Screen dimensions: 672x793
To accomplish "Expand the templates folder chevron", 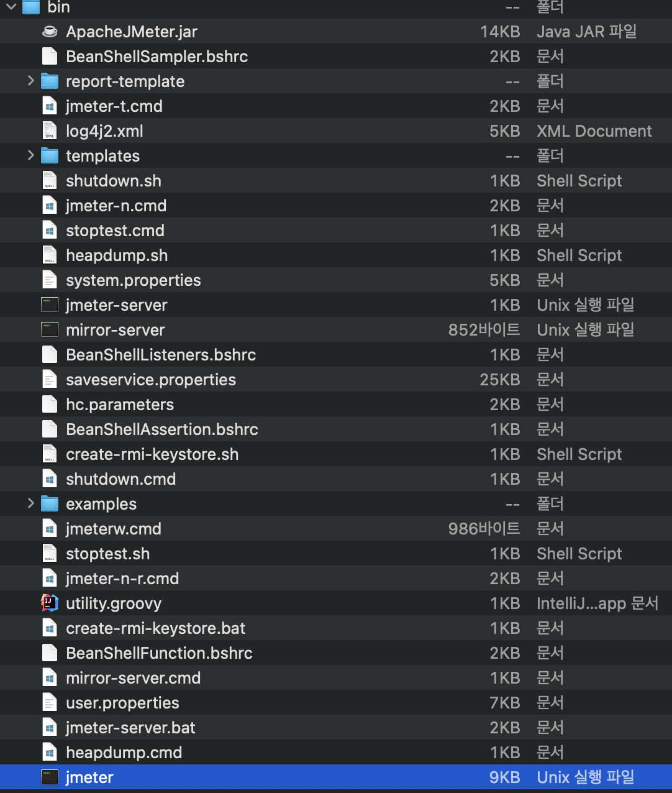I will click(x=30, y=155).
